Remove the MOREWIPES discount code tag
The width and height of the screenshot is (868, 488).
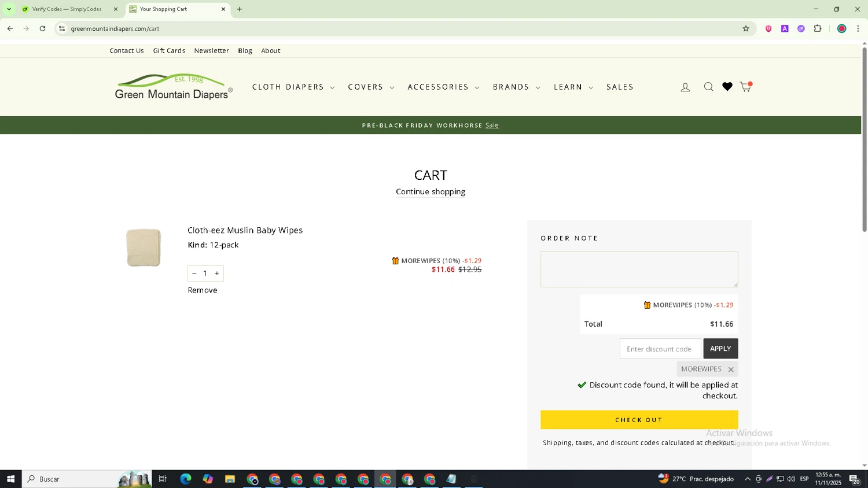pyautogui.click(x=731, y=369)
